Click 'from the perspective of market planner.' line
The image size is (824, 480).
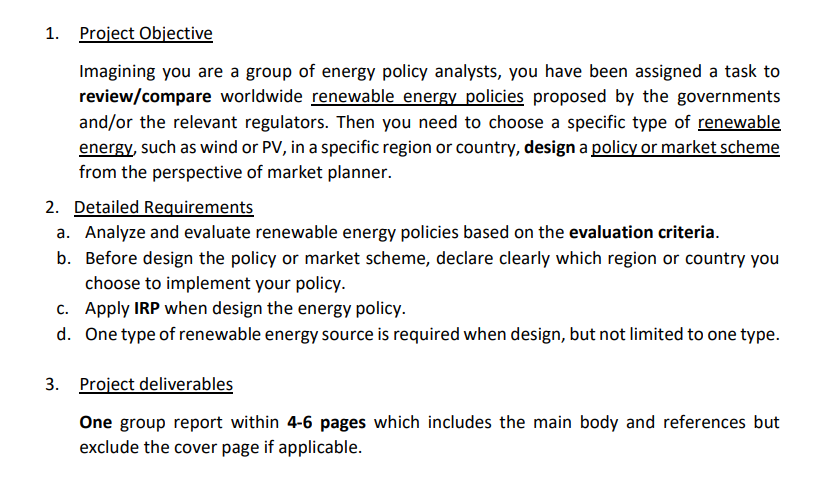tap(235, 172)
